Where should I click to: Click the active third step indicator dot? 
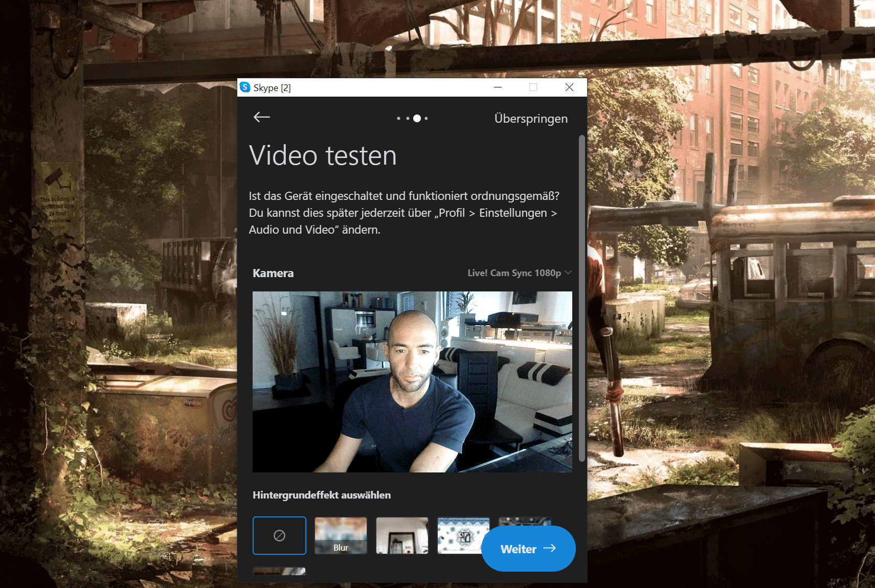point(417,119)
